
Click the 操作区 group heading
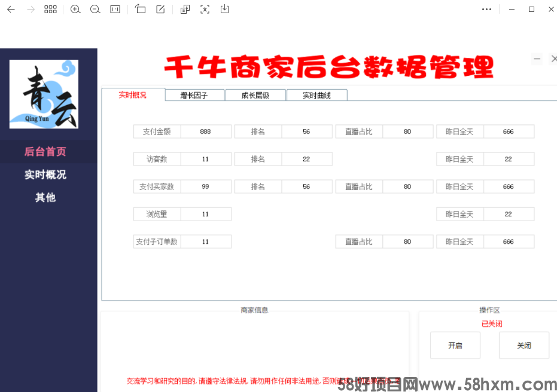pyautogui.click(x=489, y=310)
